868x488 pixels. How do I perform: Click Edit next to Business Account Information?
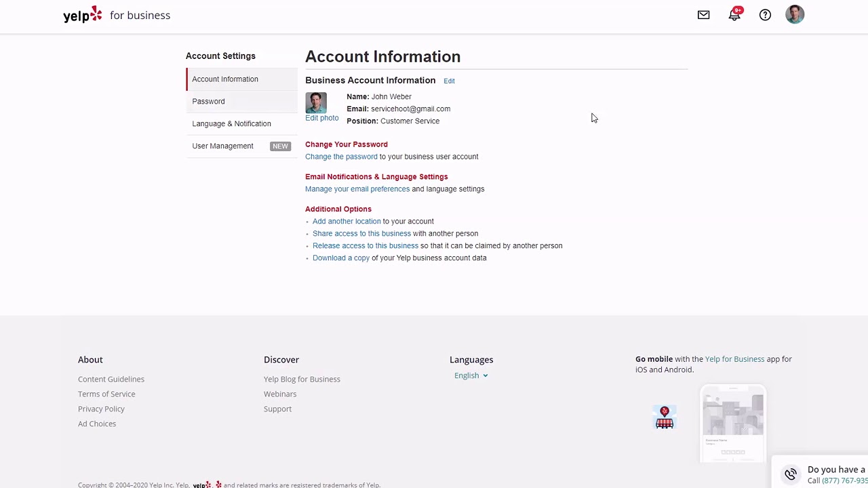click(x=449, y=81)
